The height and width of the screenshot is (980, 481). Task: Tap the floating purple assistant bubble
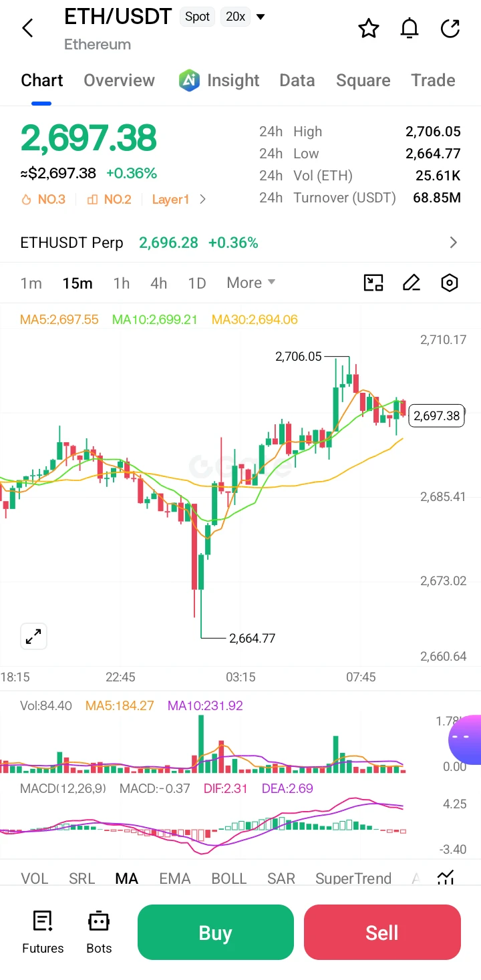[465, 739]
